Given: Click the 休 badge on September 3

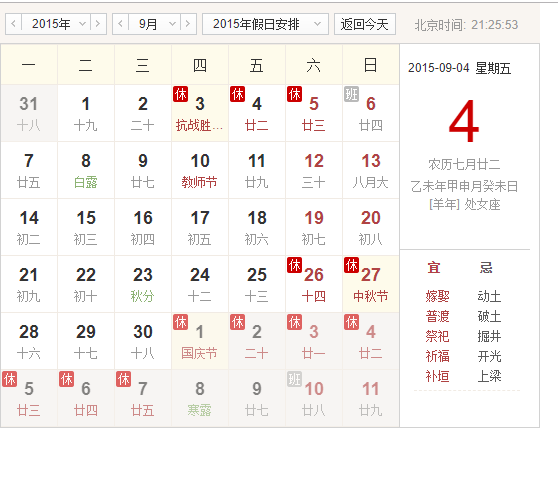Looking at the screenshot, I should 180,94.
